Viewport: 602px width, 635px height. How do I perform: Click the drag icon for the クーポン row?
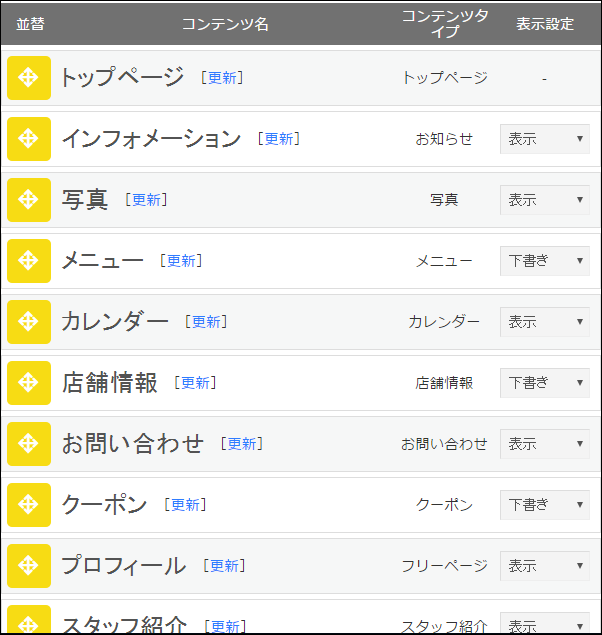tap(28, 505)
